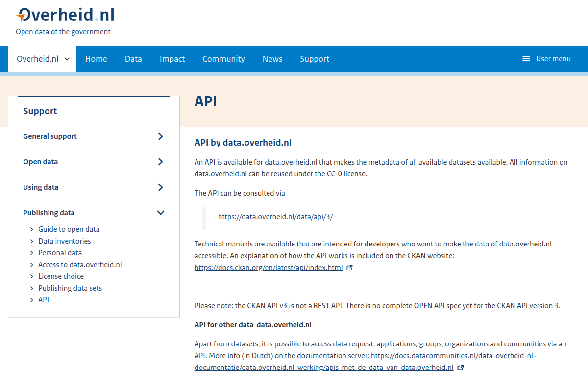The image size is (588, 392).
Task: Click the Support sidebar heading
Action: point(40,111)
